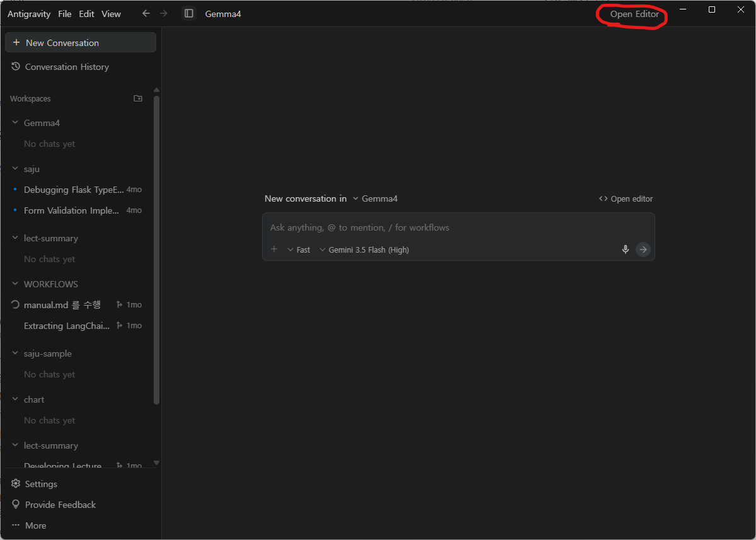This screenshot has width=756, height=540.
Task: Open the Gemma4 workspace selector dropdown
Action: tap(375, 198)
